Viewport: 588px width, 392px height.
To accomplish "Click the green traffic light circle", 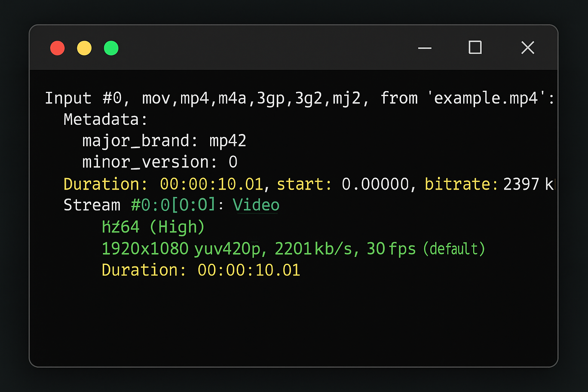I will [111, 48].
